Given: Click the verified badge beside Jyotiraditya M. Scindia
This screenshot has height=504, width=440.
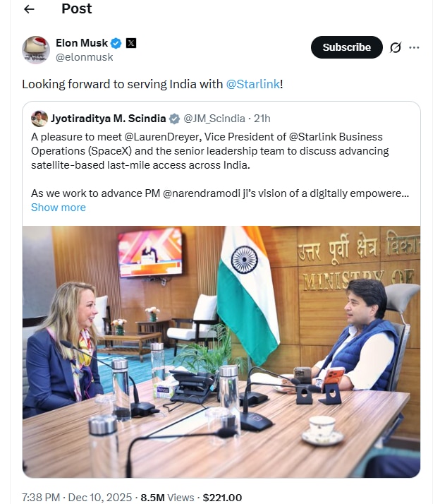Looking at the screenshot, I should point(174,119).
